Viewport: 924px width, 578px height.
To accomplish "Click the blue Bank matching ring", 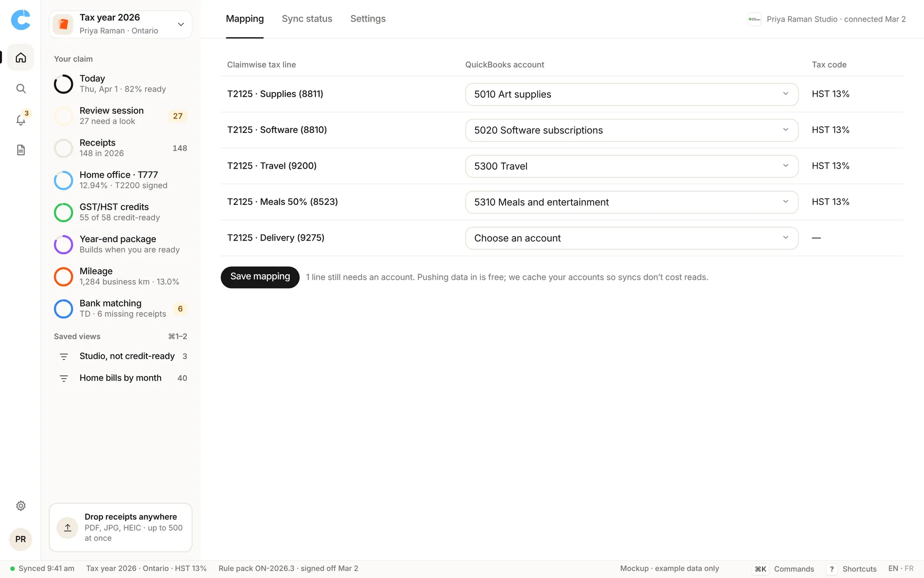I will pos(64,308).
